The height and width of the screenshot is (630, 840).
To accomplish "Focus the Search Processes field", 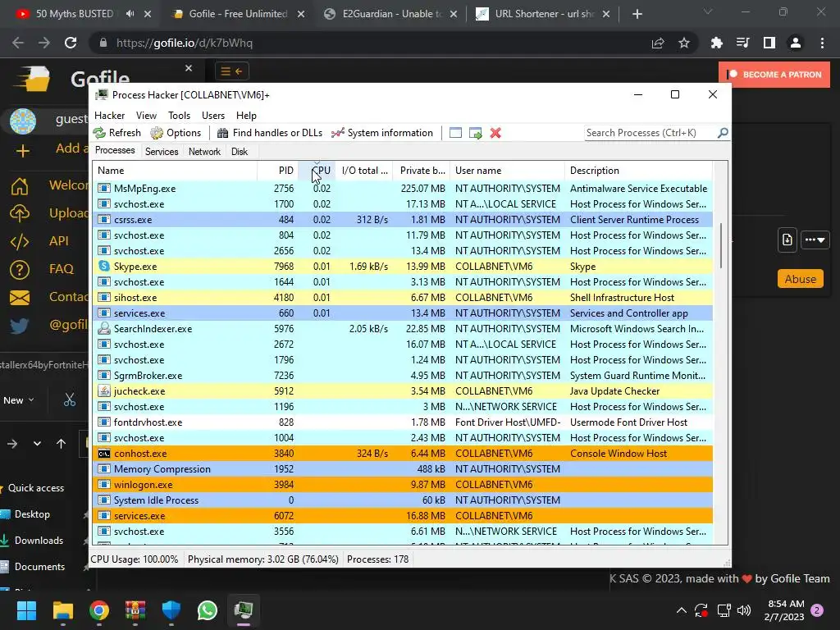I will [651, 133].
